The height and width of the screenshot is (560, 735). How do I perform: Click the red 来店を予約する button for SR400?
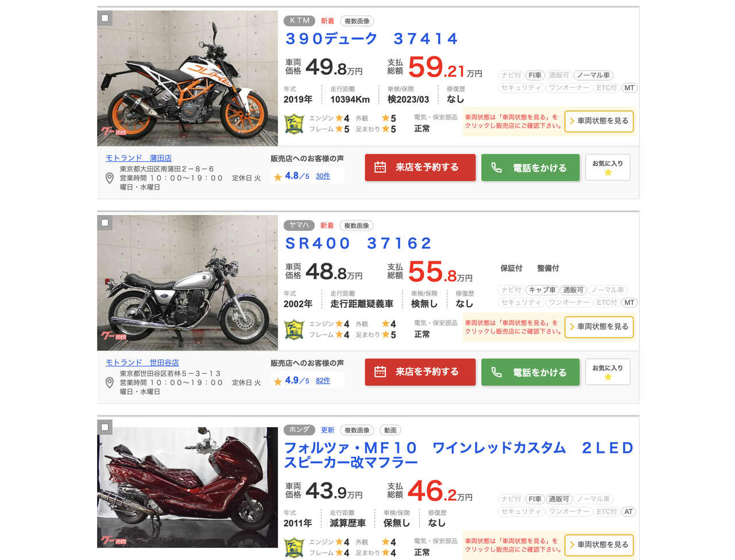click(420, 372)
